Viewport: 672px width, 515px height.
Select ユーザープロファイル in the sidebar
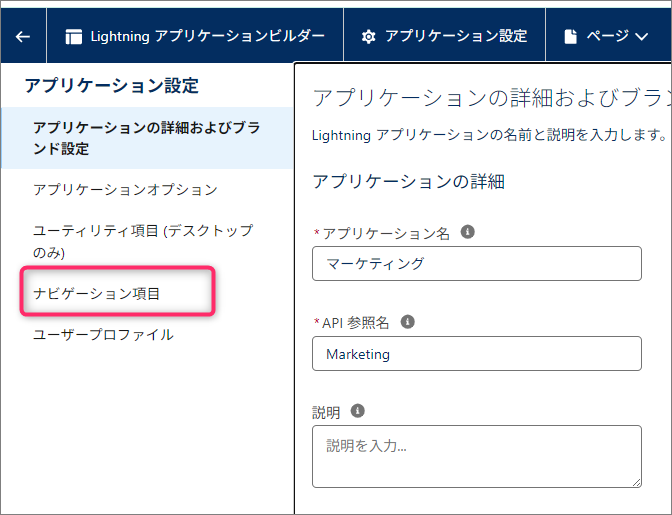[x=103, y=335]
